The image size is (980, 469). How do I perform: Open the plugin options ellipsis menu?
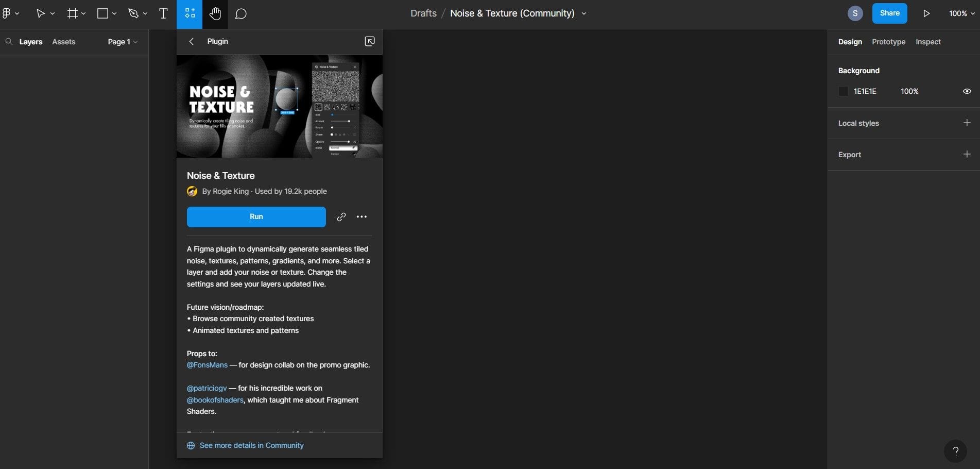(362, 216)
